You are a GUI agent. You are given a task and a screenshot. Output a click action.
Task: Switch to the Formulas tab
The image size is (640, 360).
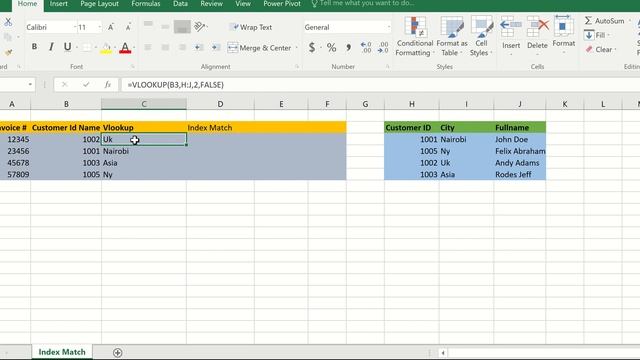(x=146, y=4)
